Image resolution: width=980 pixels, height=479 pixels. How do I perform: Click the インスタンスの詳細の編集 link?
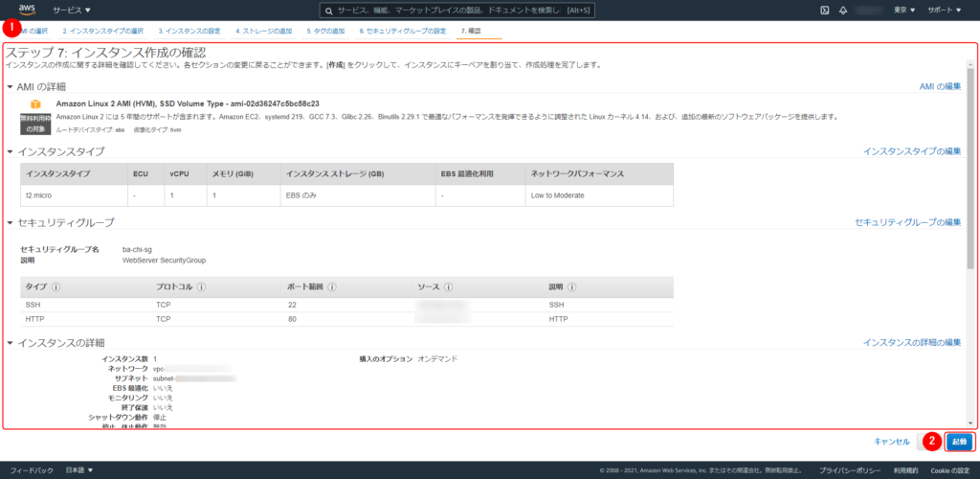912,343
